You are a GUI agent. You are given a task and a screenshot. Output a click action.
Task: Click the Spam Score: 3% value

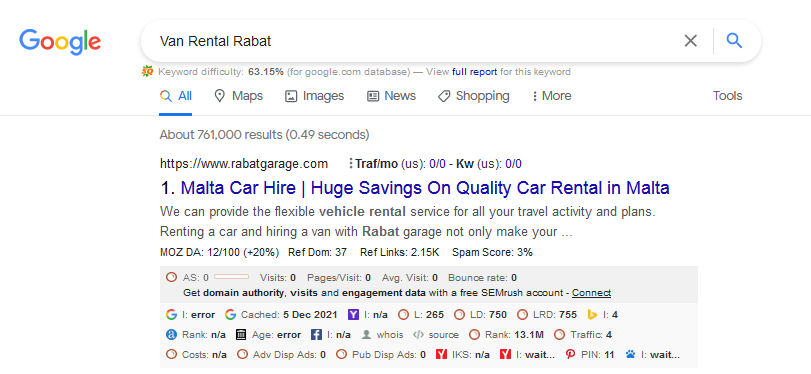[492, 252]
